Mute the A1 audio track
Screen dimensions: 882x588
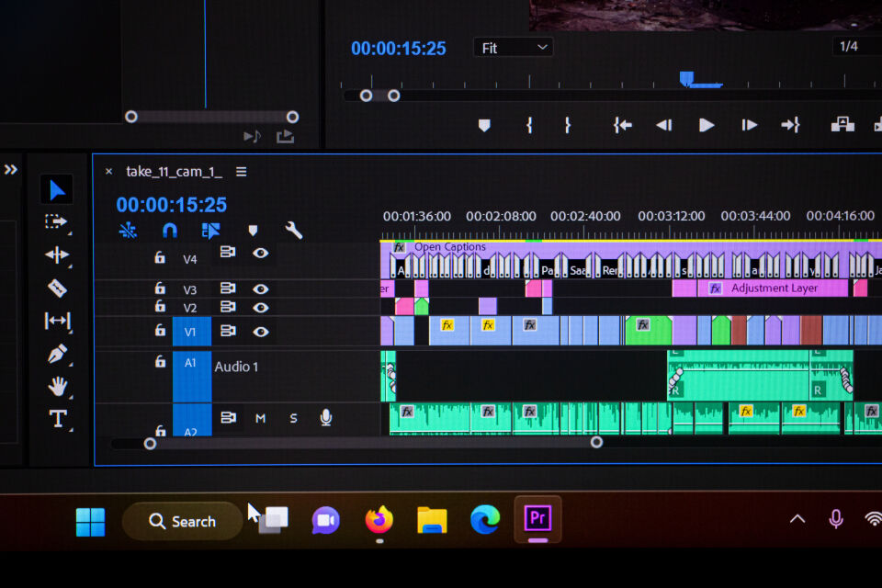260,418
